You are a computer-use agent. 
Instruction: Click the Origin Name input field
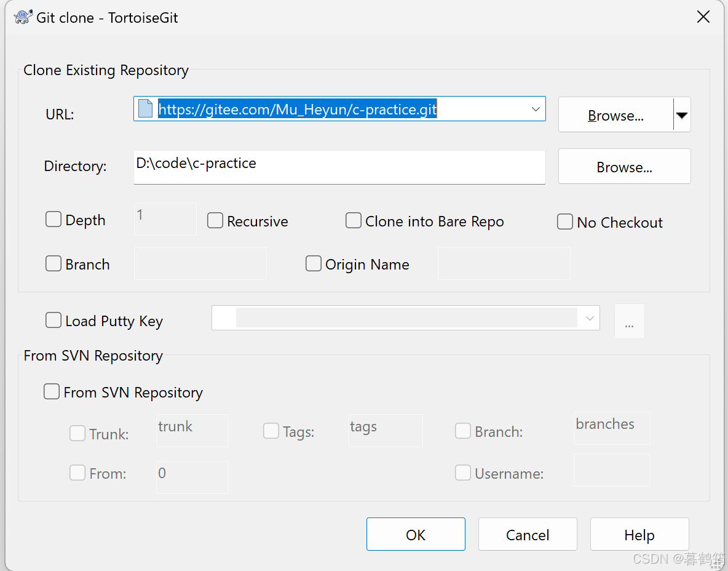coord(504,263)
